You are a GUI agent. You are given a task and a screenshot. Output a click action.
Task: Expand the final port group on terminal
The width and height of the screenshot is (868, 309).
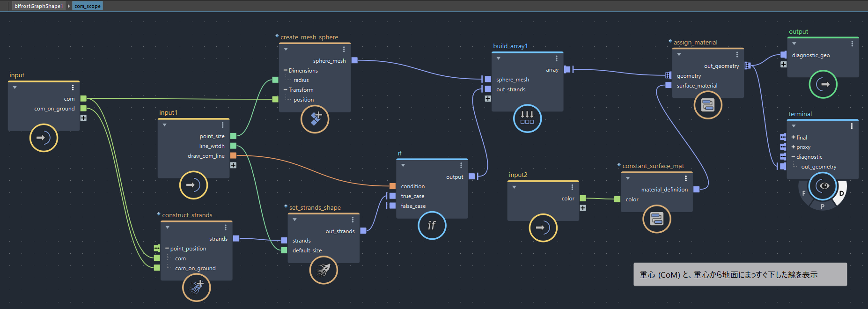[x=793, y=137]
